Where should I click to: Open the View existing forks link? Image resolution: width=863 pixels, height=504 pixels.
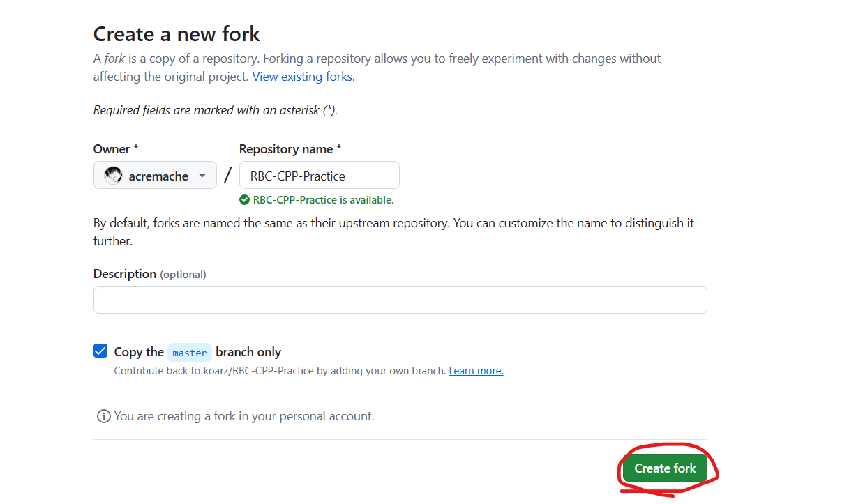tap(303, 77)
